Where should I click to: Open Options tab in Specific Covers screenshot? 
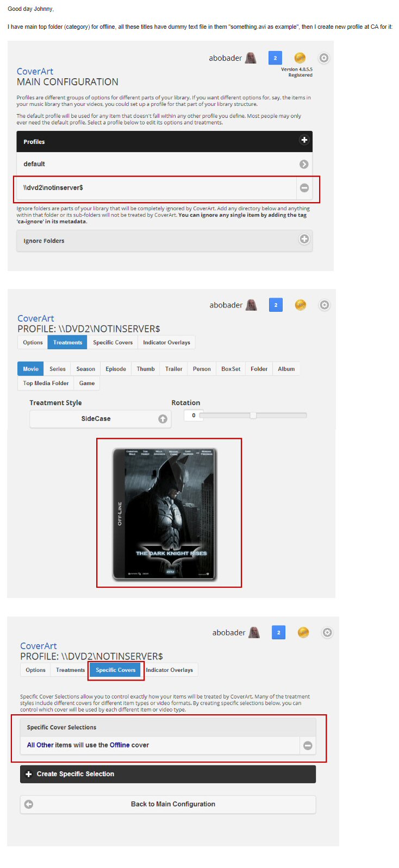click(x=35, y=670)
